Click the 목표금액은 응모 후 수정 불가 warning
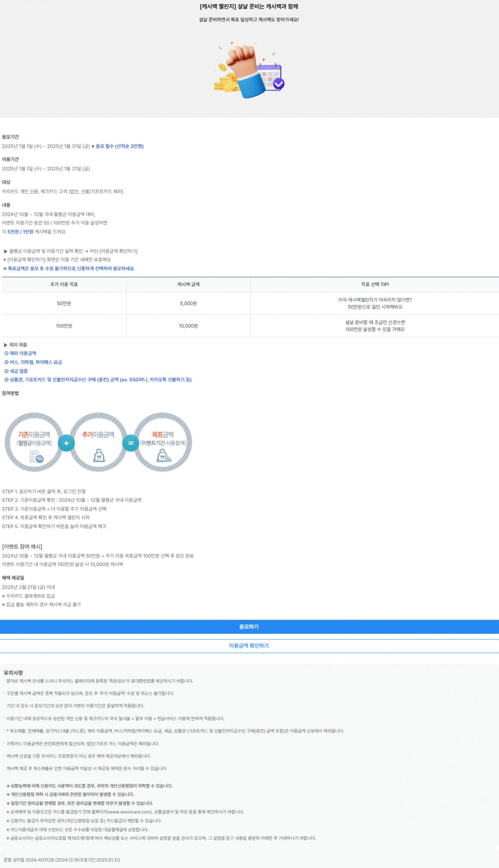 tap(69, 268)
